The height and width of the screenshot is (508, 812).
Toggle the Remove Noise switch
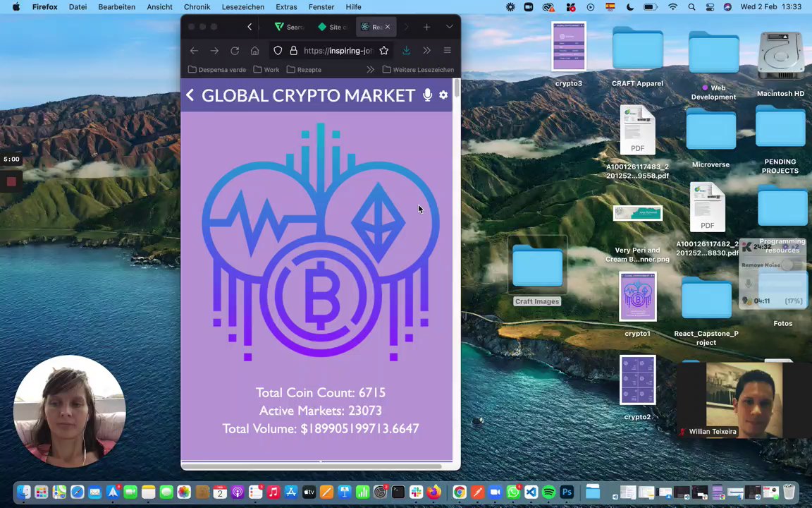(791, 265)
